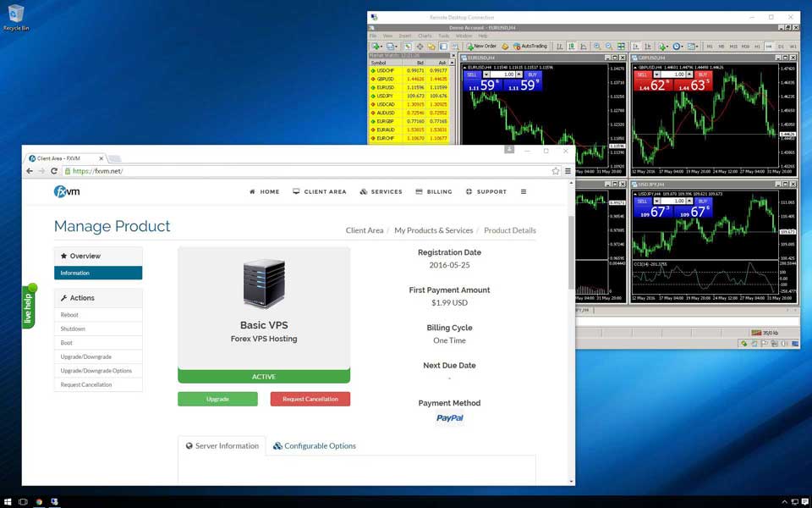Viewport: 812px width, 508px height.
Task: Select the D1 timeframe button
Action: point(782,46)
